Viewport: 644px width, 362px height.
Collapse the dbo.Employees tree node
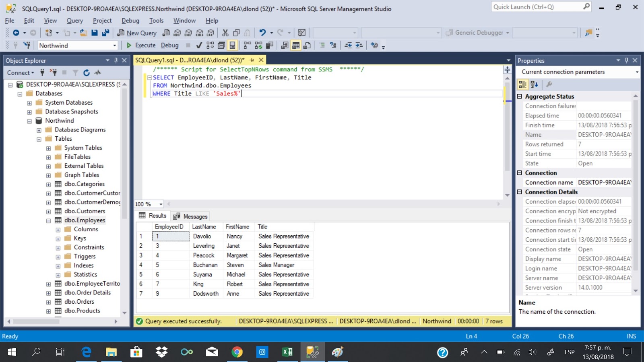pos(48,220)
